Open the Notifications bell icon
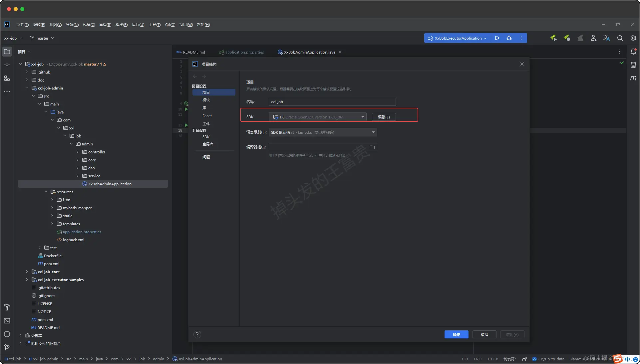The image size is (640, 364). pyautogui.click(x=633, y=52)
